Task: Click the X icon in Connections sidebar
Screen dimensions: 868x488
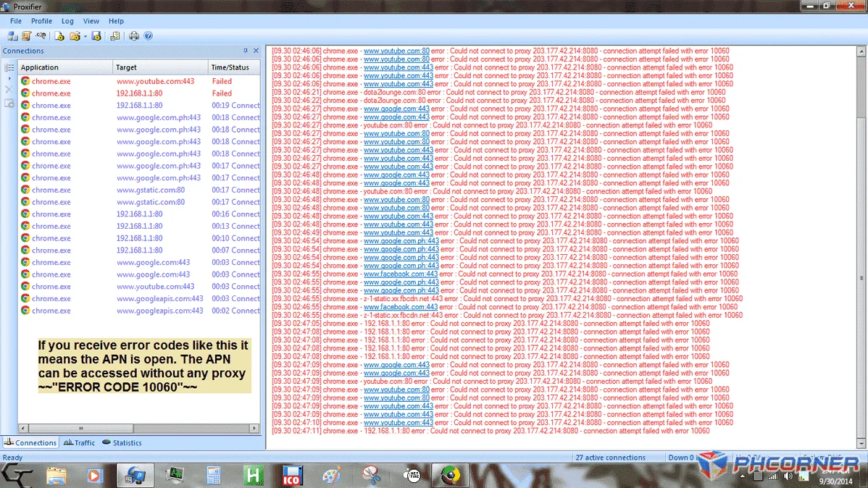Action: coord(9,89)
